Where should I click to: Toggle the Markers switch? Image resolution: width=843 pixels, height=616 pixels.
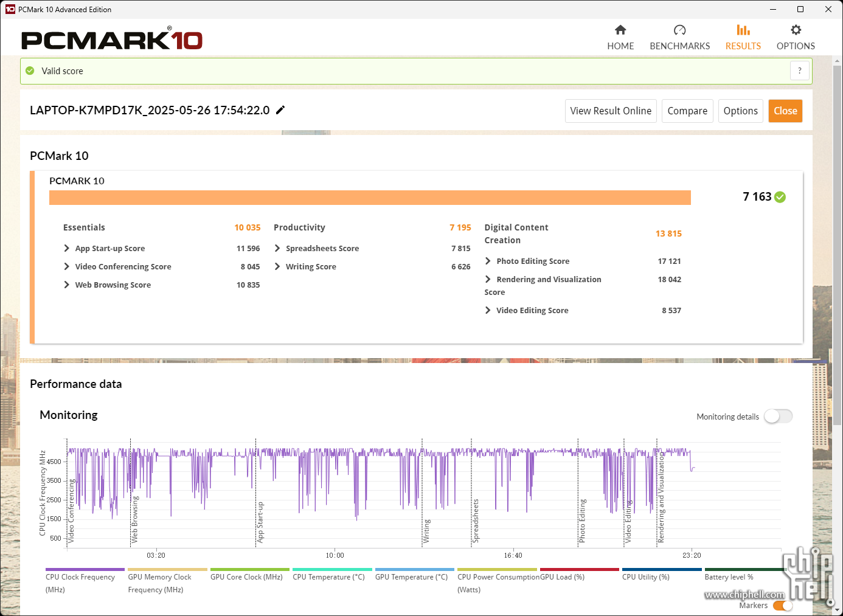[783, 606]
